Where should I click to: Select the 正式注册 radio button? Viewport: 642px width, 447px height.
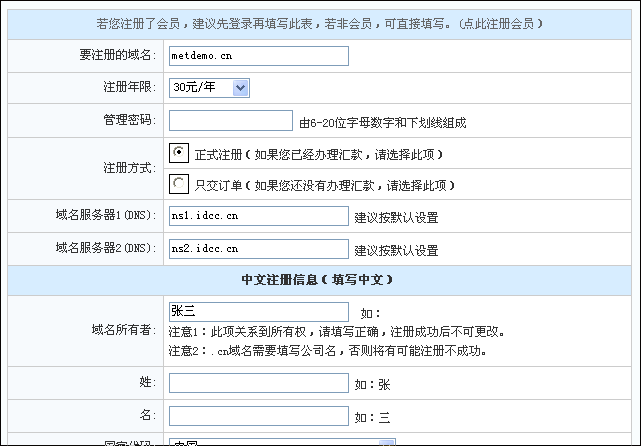[179, 153]
